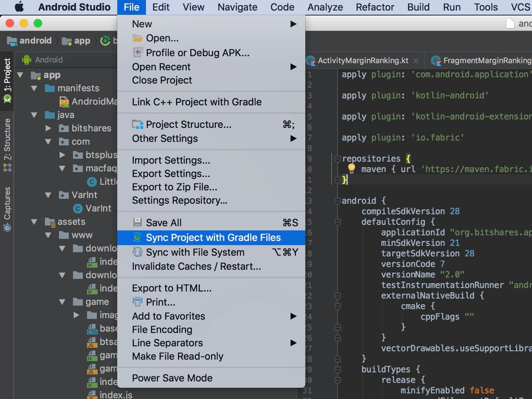The width and height of the screenshot is (532, 399).
Task: Click the Sync with File System icon
Action: [137, 252]
